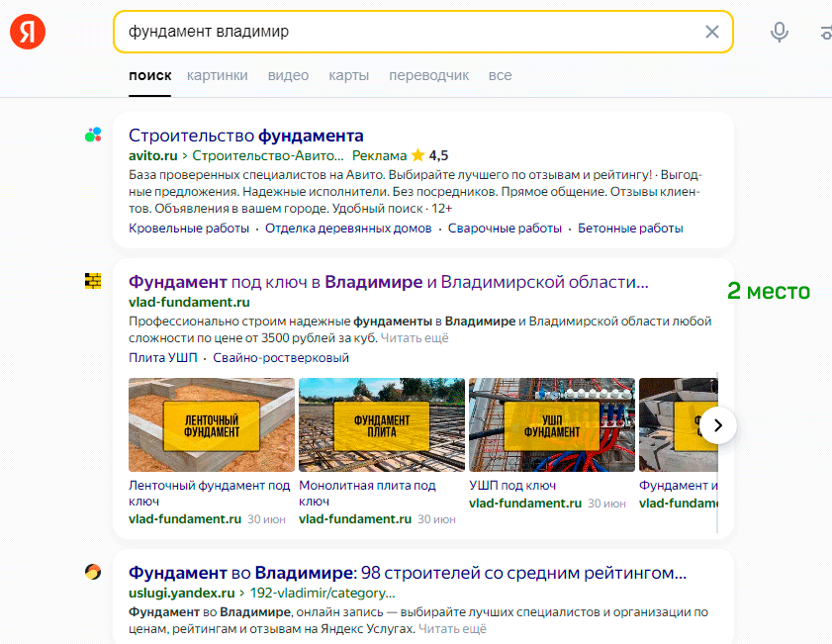Image resolution: width=832 pixels, height=644 pixels.
Task: Open 'Фундамент под ключ в Владимире' result
Action: point(388,282)
